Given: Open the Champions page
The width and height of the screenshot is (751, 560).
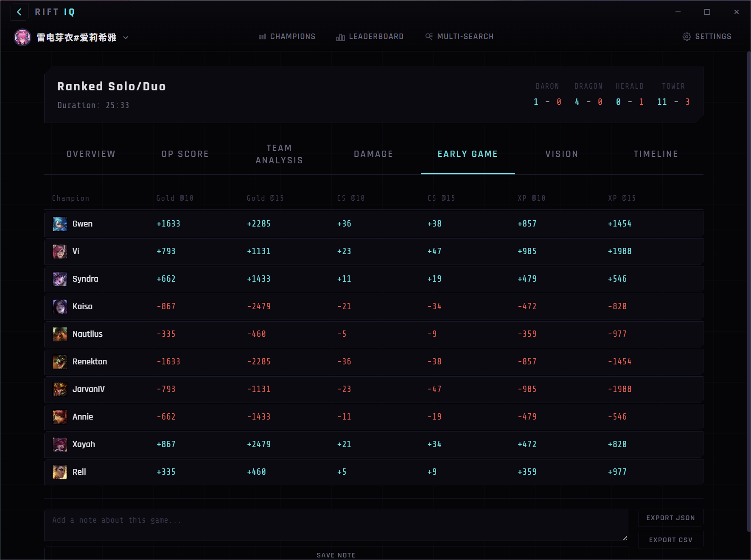Looking at the screenshot, I should click(x=287, y=36).
